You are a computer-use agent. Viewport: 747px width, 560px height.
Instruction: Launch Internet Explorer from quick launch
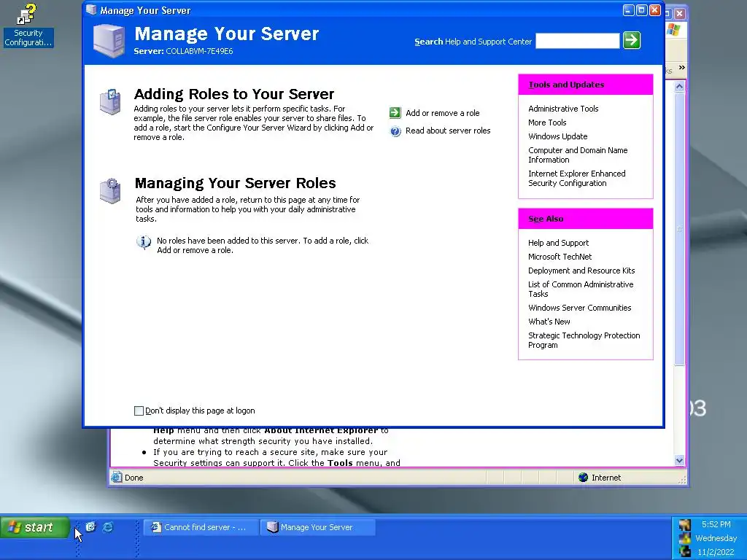(x=108, y=527)
